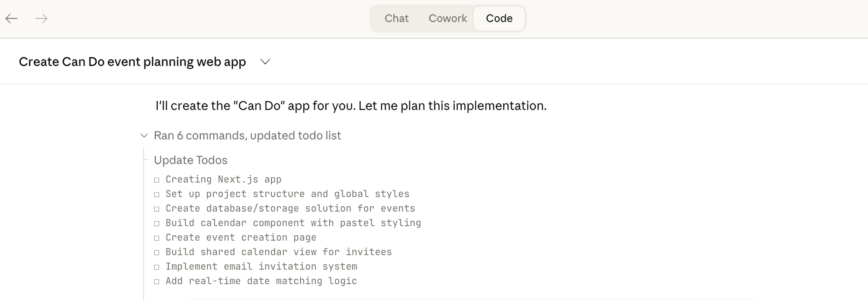Click the session title Create Can Do event planning web app

click(132, 62)
